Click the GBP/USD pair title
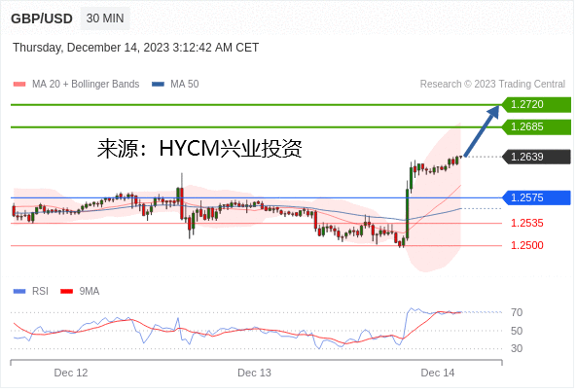Screen dimensions: 577x392 click(x=42, y=18)
